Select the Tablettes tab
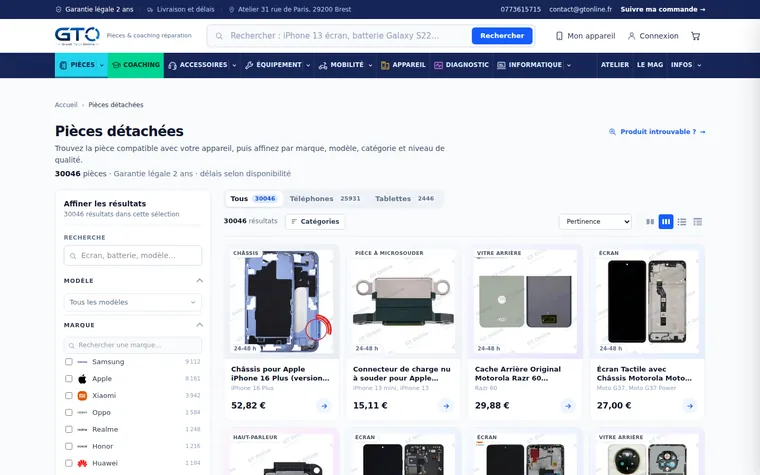 (404, 199)
